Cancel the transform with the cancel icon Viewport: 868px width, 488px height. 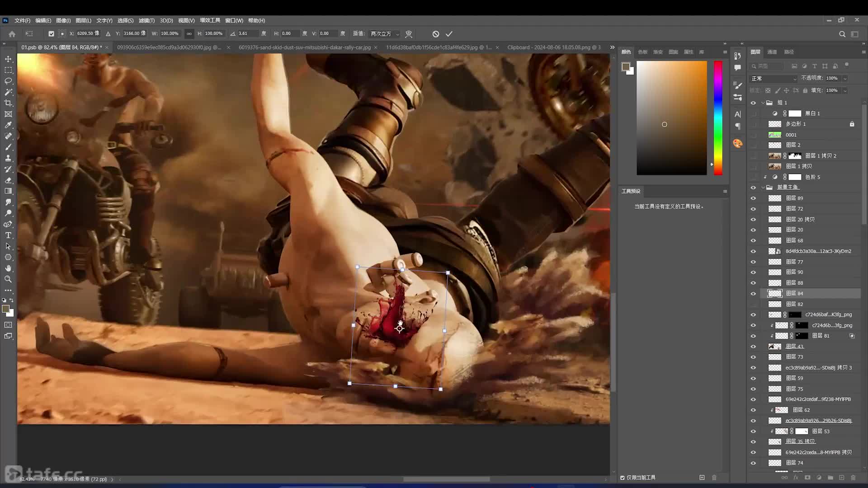point(435,34)
